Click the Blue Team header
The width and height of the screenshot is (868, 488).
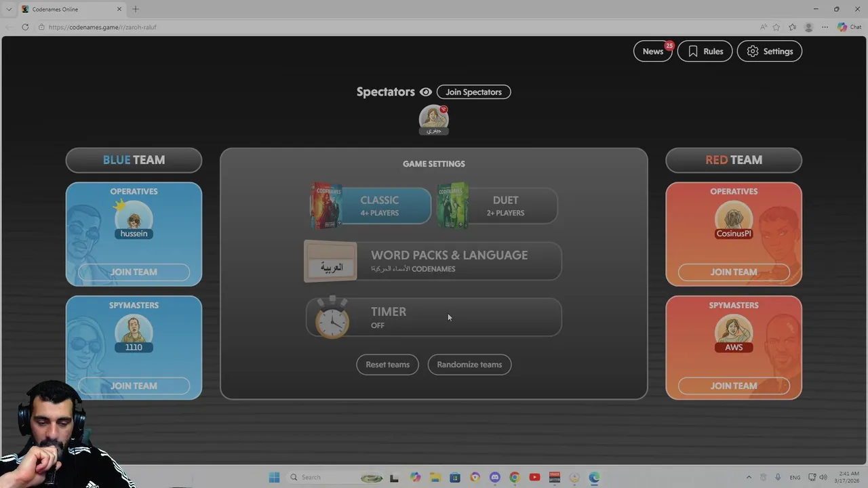[x=134, y=160]
